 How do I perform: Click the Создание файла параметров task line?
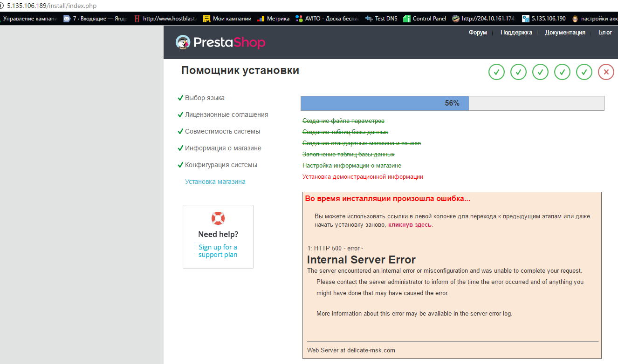[x=343, y=121]
